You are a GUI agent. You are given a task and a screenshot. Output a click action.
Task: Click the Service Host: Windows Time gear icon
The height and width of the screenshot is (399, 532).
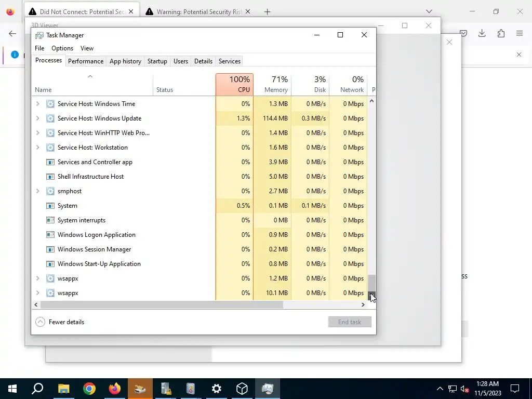pyautogui.click(x=50, y=104)
